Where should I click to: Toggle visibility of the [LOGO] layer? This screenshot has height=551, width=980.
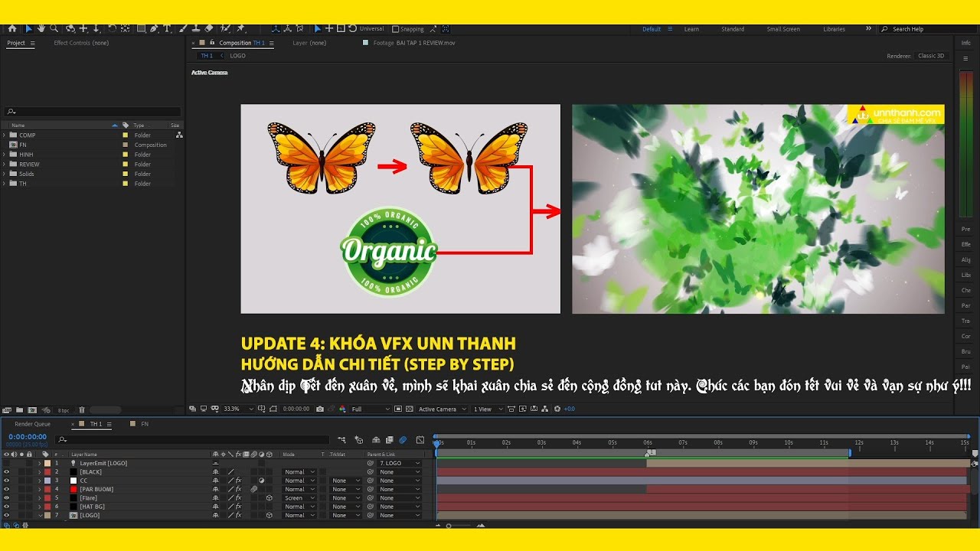click(x=6, y=515)
